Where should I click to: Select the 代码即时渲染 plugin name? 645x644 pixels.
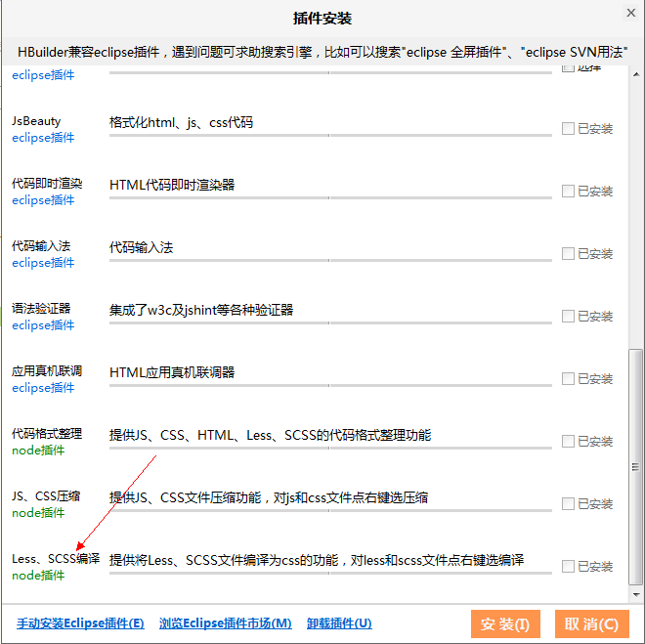(x=47, y=184)
